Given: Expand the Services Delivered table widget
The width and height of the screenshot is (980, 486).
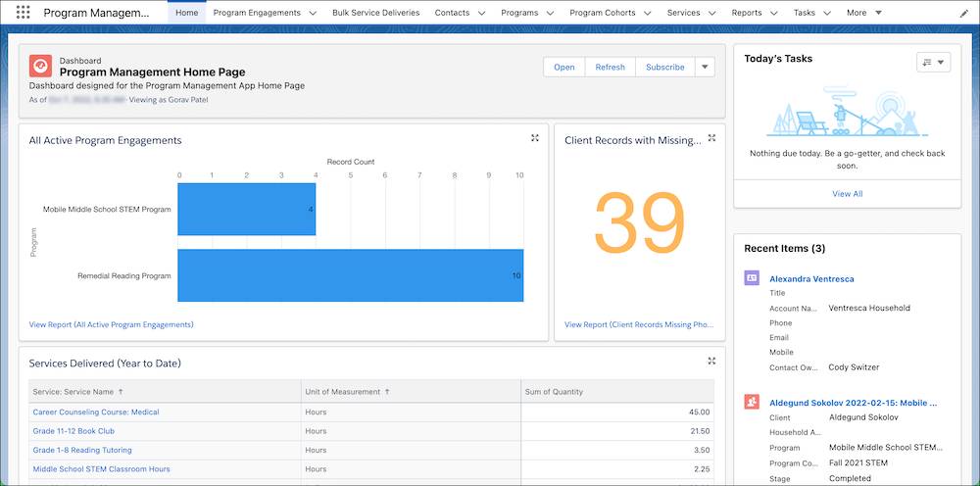Looking at the screenshot, I should 711,361.
